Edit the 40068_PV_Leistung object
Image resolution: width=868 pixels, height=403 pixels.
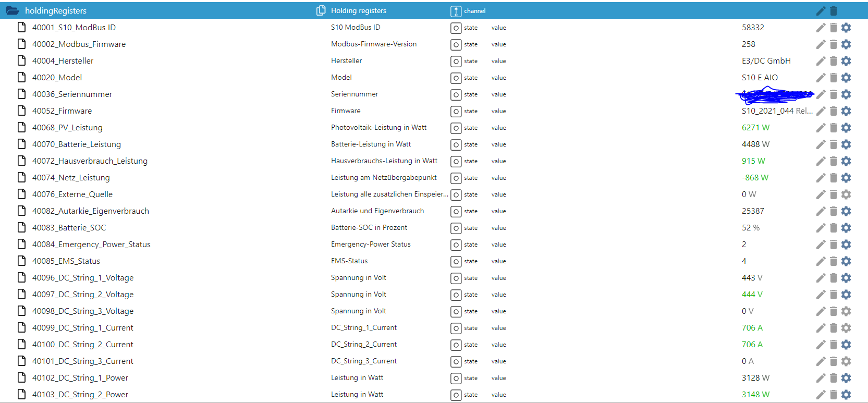click(821, 128)
